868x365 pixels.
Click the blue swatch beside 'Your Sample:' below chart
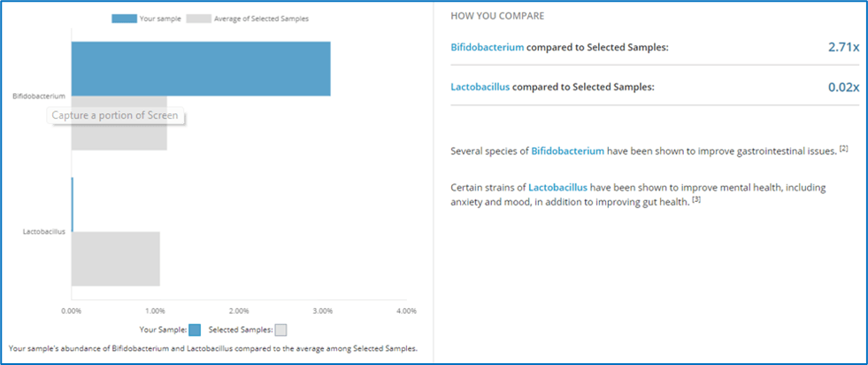coord(195,330)
